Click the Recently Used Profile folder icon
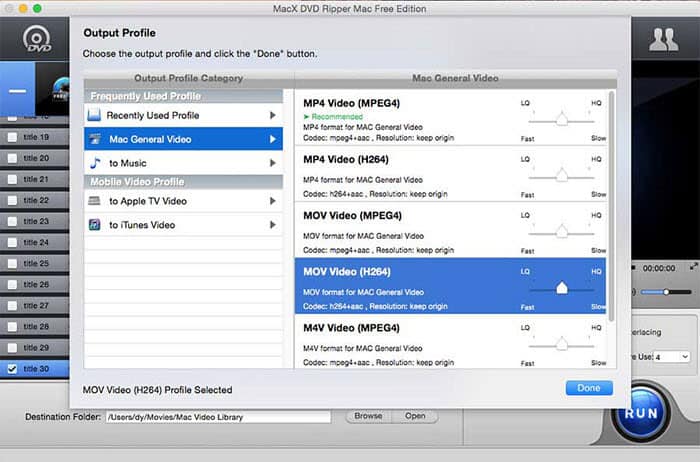This screenshot has height=462, width=700. [94, 115]
